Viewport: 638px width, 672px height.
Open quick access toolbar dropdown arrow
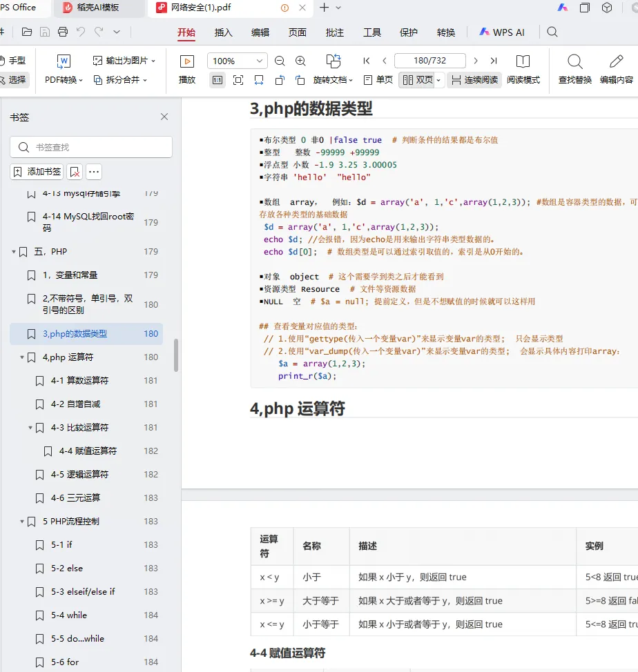[117, 32]
